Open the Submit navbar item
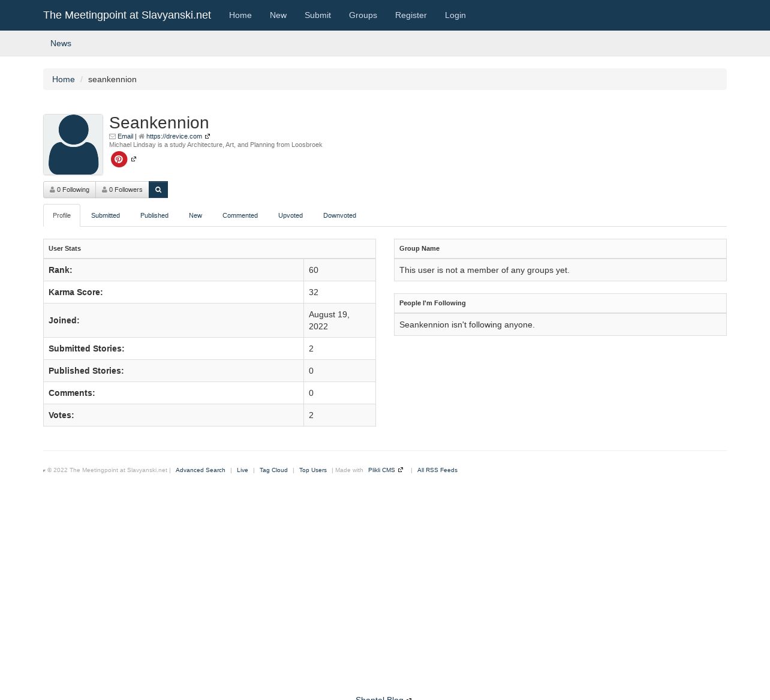The image size is (770, 700). pyautogui.click(x=318, y=15)
